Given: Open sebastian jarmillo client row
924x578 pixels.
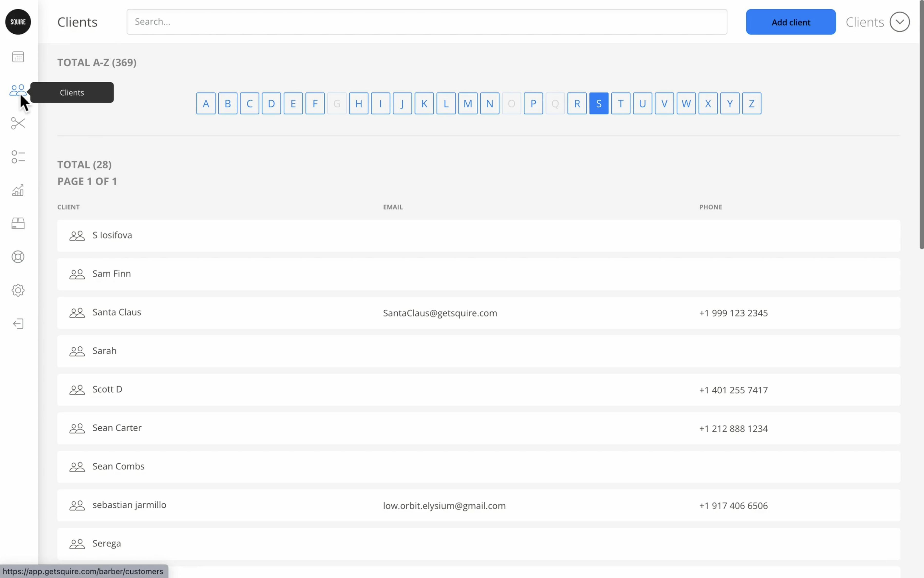Looking at the screenshot, I should click(x=129, y=505).
